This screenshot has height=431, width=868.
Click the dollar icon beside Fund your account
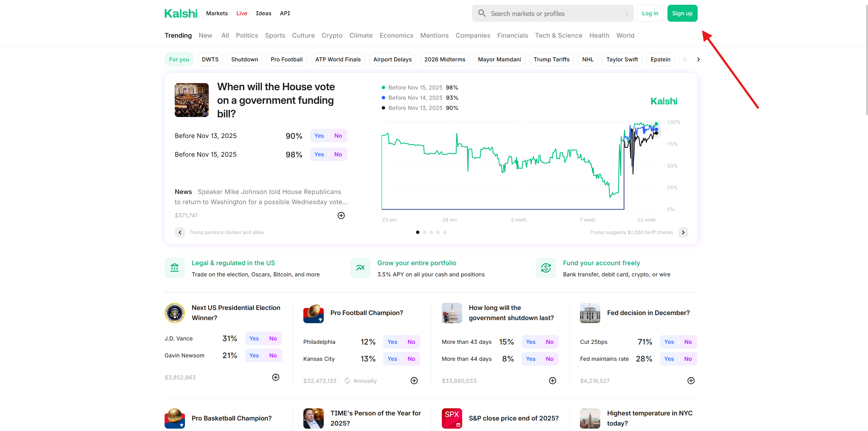point(546,268)
